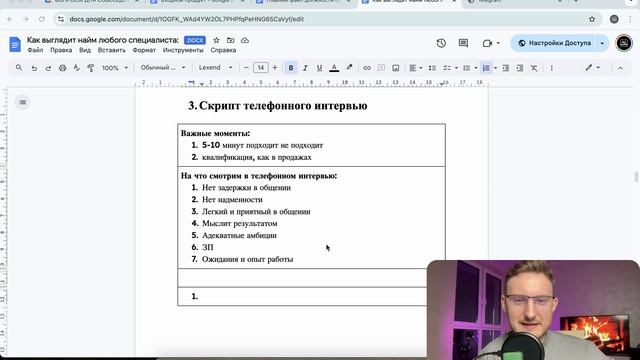Screen dimensions: 640x360
Task: Start video meeting camera icon
Action: (x=487, y=43)
